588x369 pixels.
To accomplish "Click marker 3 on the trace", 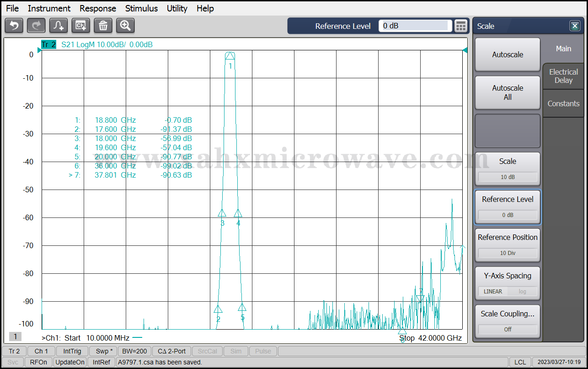I will click(222, 213).
